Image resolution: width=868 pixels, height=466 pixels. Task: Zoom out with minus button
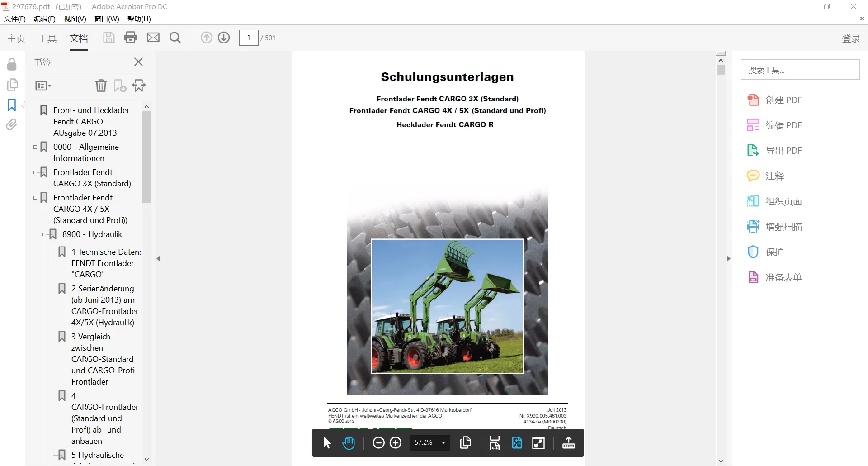(378, 443)
